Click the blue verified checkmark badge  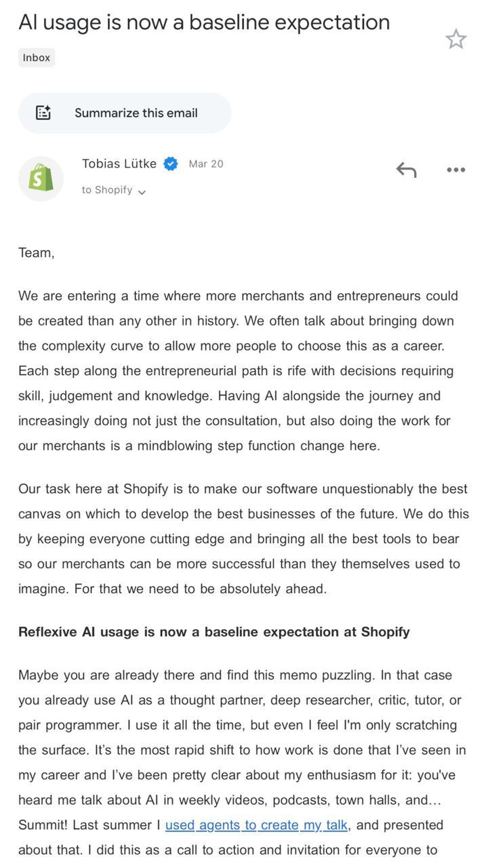(170, 163)
